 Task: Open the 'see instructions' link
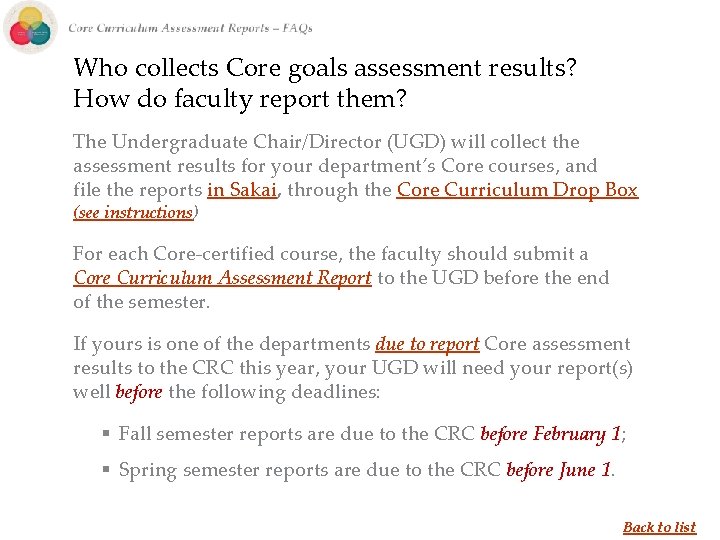tap(134, 212)
